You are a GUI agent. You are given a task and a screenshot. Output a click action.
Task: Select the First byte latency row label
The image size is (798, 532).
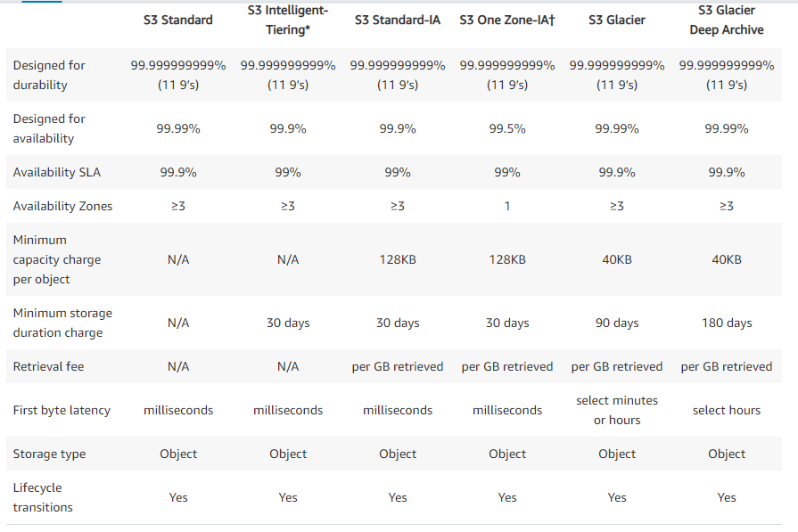pyautogui.click(x=62, y=410)
